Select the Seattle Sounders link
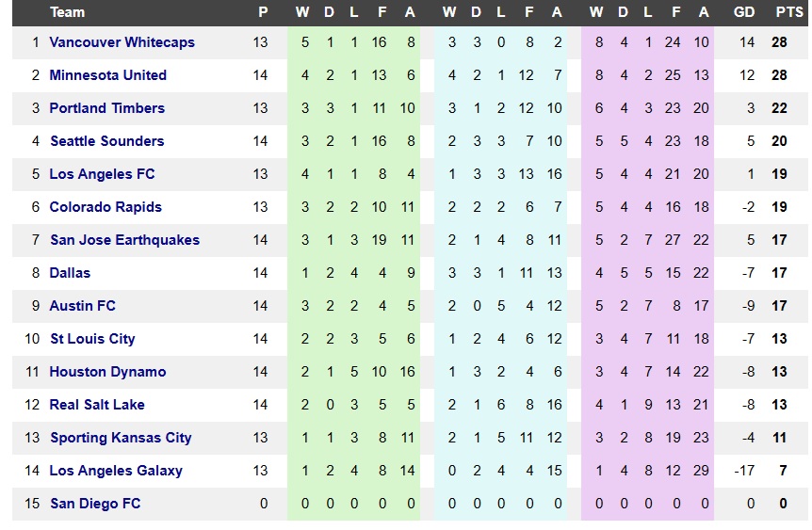 click(106, 141)
